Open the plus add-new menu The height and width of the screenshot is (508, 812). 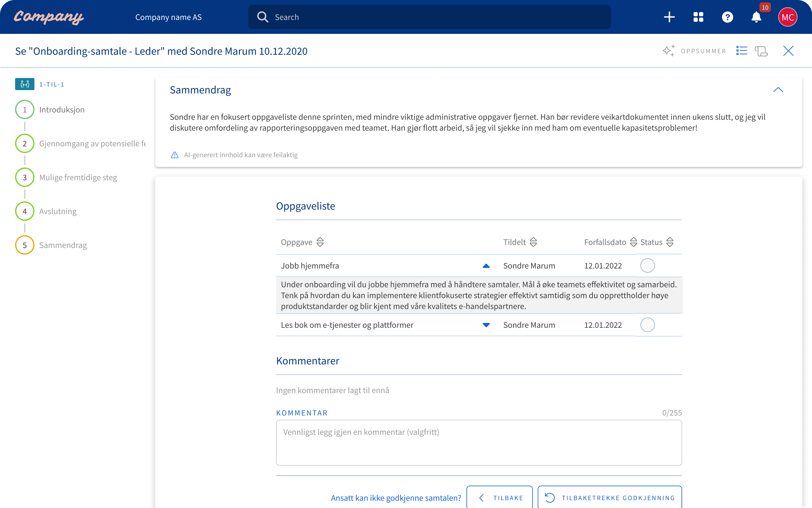point(669,17)
